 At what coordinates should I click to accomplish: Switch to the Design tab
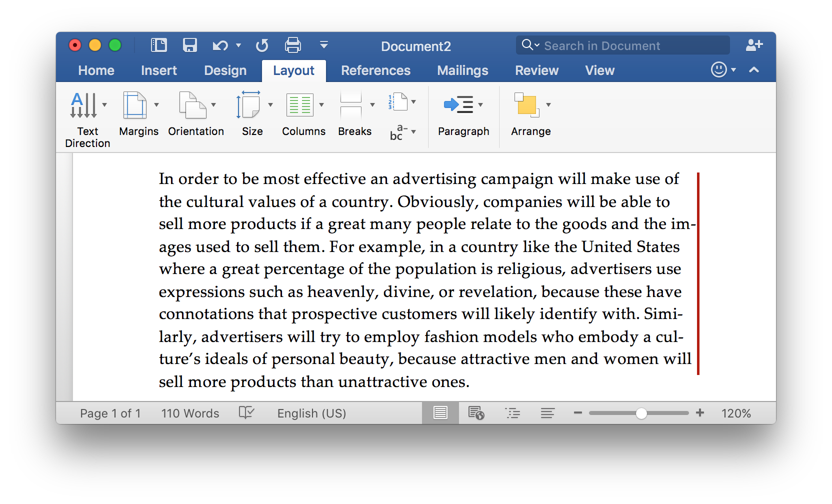(x=225, y=70)
